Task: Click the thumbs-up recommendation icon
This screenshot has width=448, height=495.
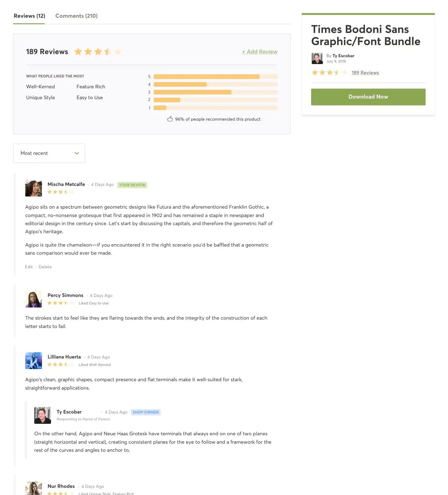Action: tap(170, 118)
